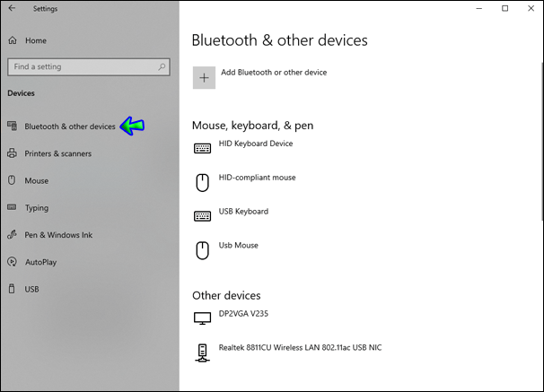Click the HID-compliant mouse icon
This screenshot has height=392, width=544.
click(x=202, y=183)
